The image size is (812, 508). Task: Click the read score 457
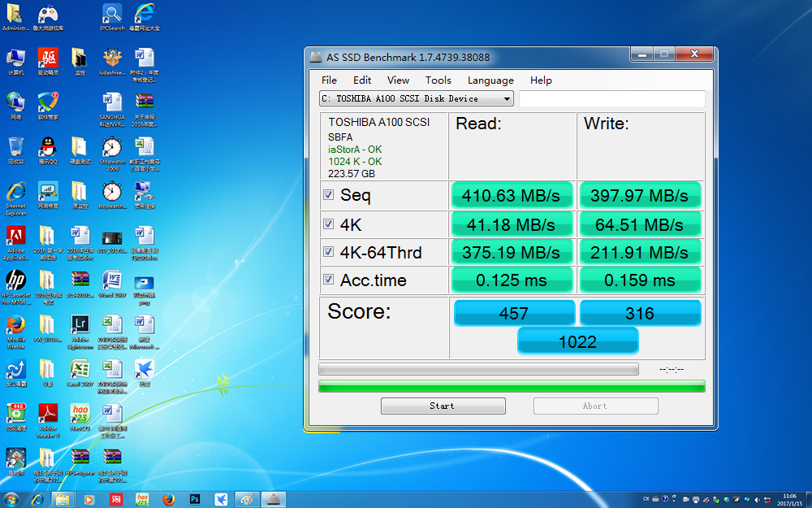[514, 313]
